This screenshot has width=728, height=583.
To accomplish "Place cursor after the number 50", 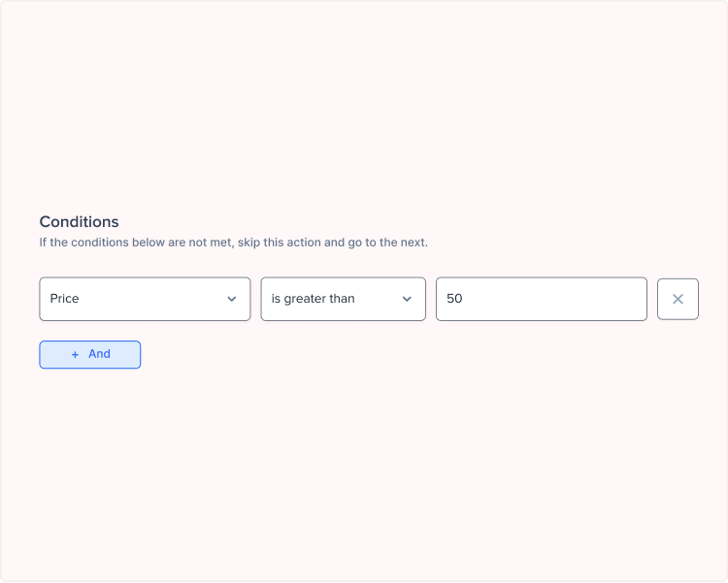I will click(x=463, y=299).
